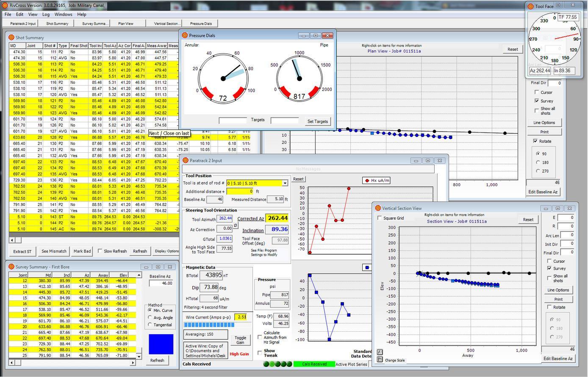
Task: Click the blue color swatch
Action: (161, 344)
